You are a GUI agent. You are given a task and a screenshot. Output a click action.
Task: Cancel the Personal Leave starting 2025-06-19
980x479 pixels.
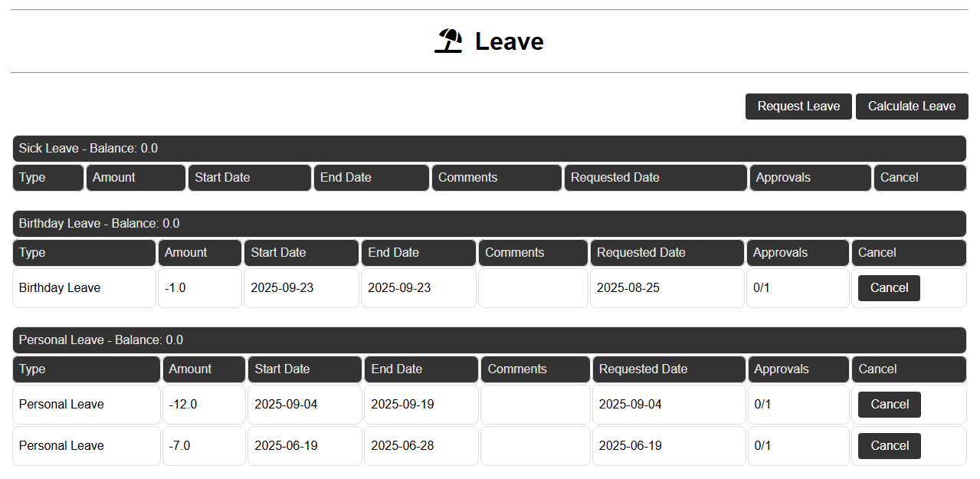pos(889,445)
